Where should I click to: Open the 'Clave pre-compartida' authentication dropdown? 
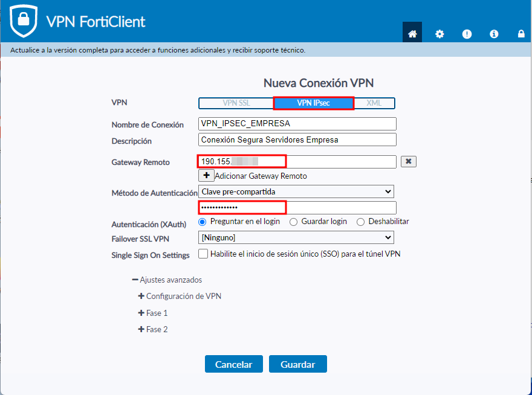coord(296,191)
